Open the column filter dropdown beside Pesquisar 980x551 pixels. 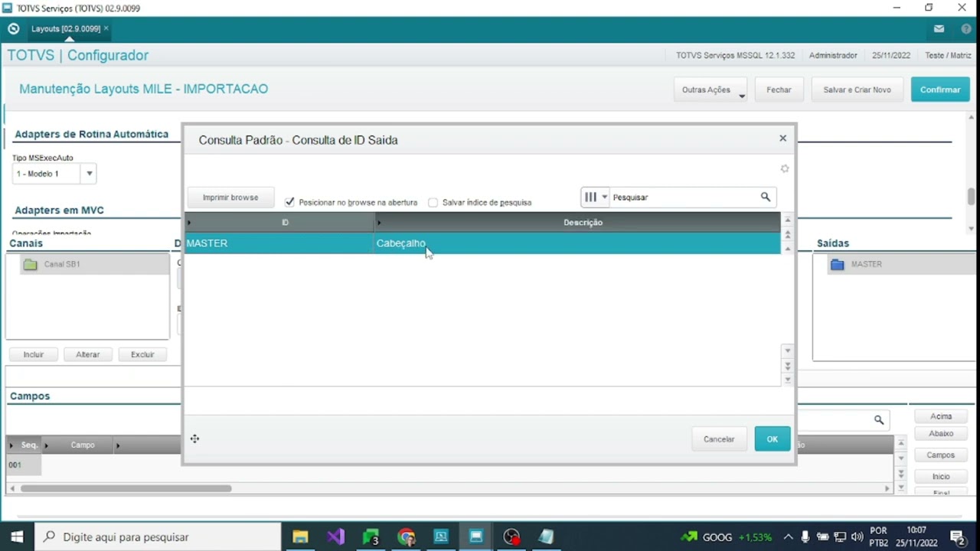click(595, 197)
